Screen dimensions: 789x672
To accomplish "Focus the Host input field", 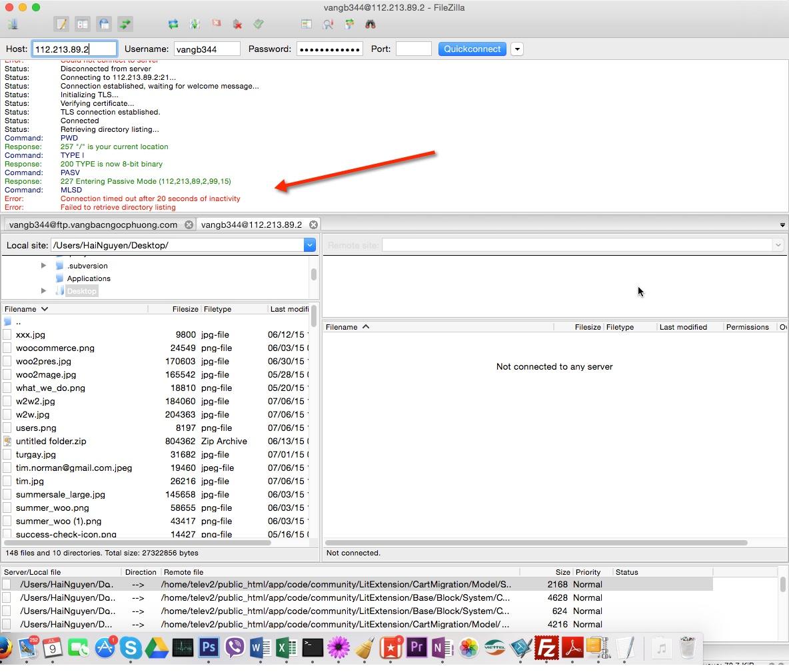I will pos(75,49).
